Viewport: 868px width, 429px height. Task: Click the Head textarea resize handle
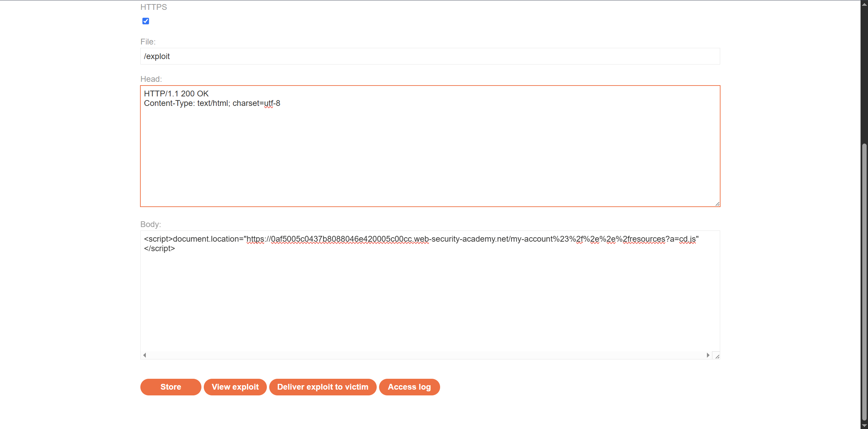click(x=717, y=204)
